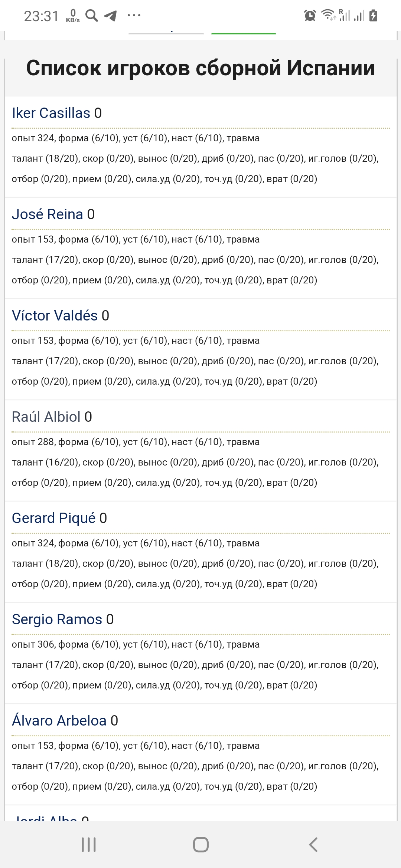
Task: Tap the mobile signal bars icon
Action: click(x=359, y=16)
